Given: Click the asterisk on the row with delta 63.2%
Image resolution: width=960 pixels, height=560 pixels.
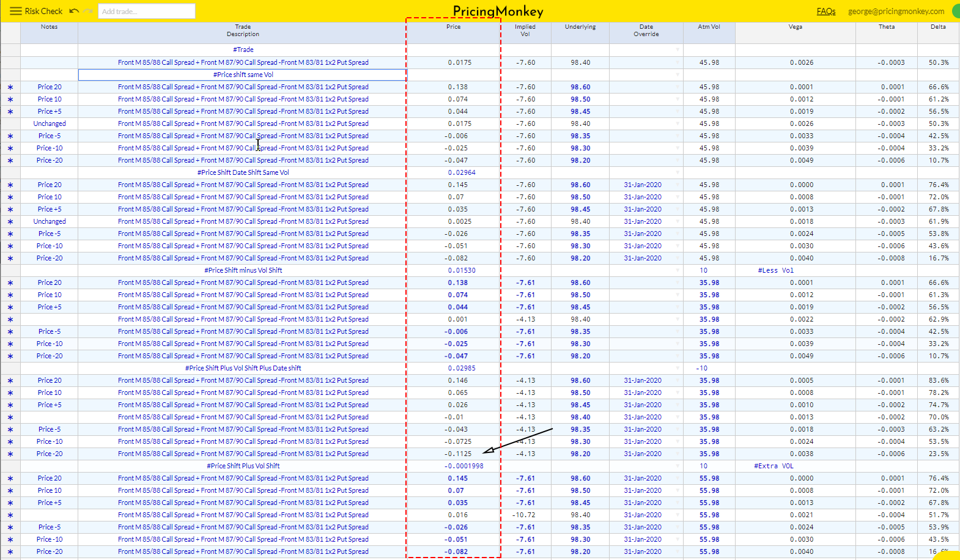Looking at the screenshot, I should (10, 429).
